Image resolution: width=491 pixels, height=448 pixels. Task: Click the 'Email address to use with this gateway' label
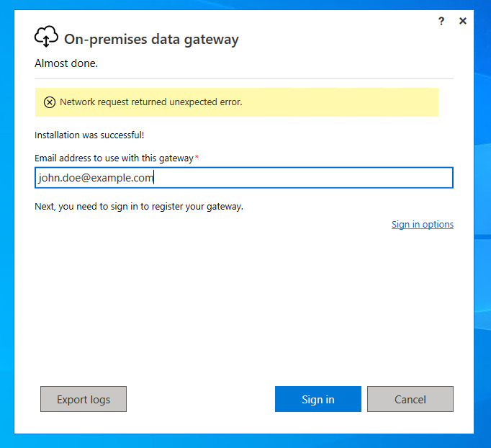click(114, 158)
